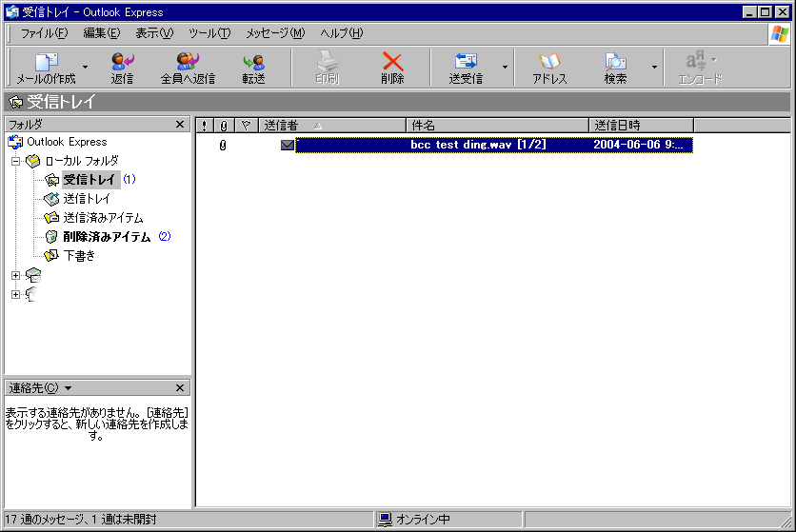
Task: Click the 下書き folder icon
Action: point(51,255)
